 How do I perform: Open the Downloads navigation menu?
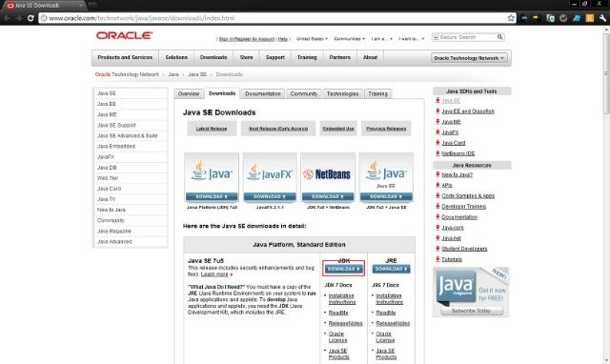(213, 57)
